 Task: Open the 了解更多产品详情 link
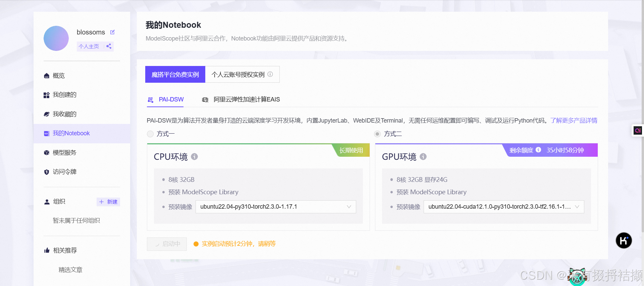[574, 121]
